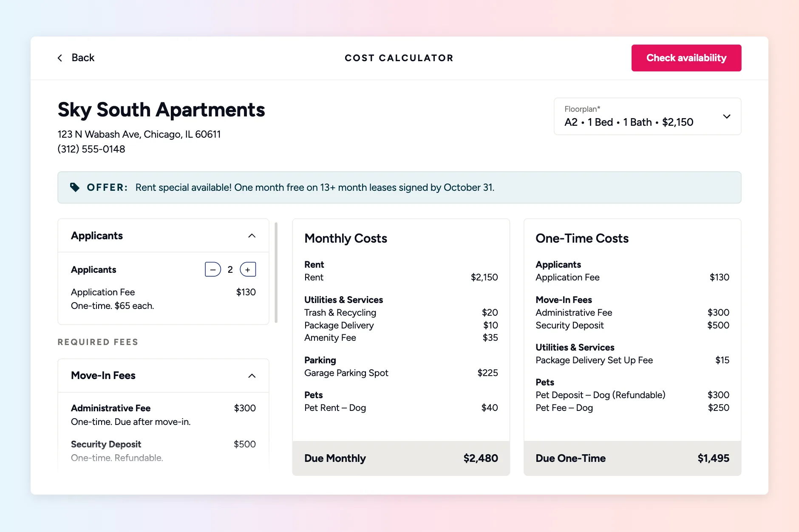Click the Due Monthly total $2,480
The image size is (799, 532).
(481, 458)
